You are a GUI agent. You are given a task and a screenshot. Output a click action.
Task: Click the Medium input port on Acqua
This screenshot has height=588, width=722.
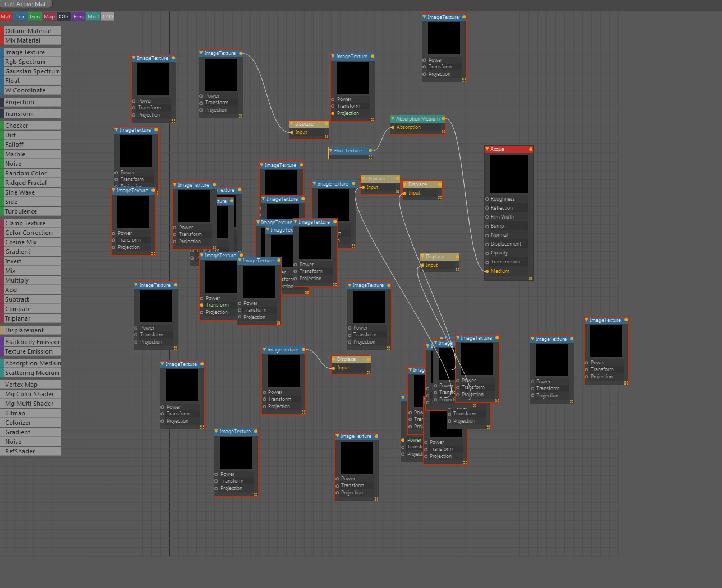[487, 271]
